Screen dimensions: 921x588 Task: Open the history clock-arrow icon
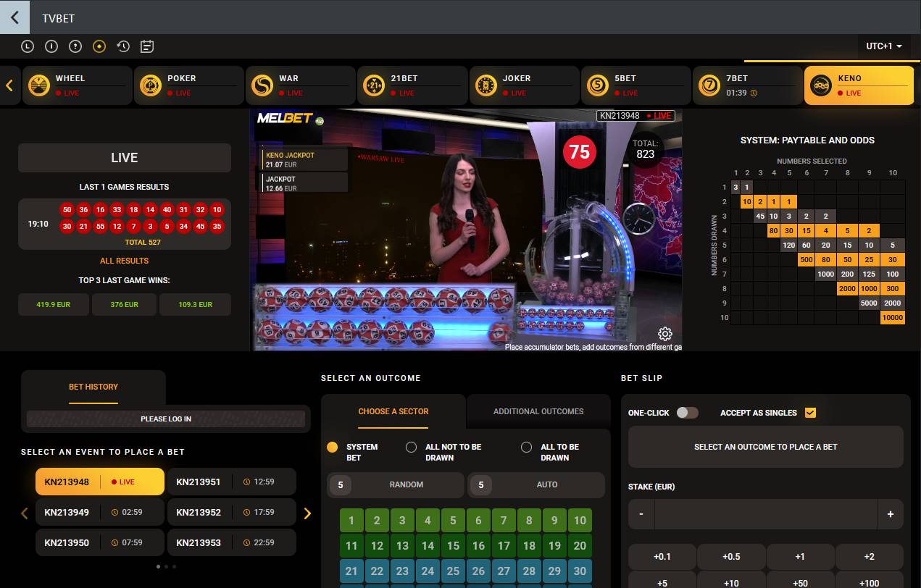click(123, 46)
